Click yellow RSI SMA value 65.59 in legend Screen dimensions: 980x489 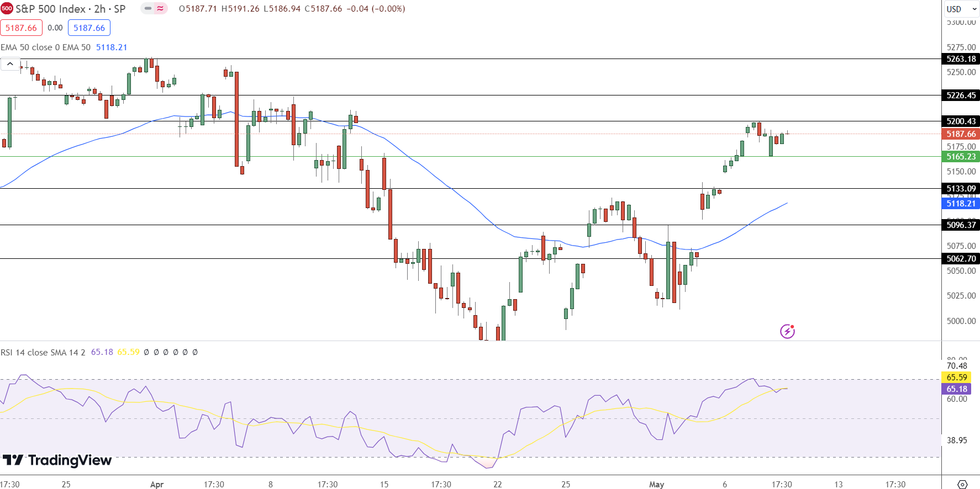pyautogui.click(x=128, y=352)
